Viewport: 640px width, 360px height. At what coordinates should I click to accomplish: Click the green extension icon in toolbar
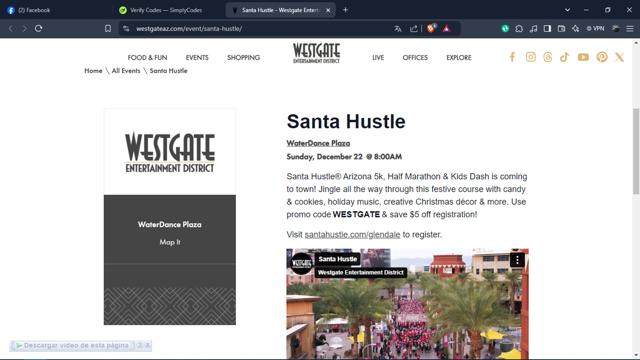pos(505,29)
